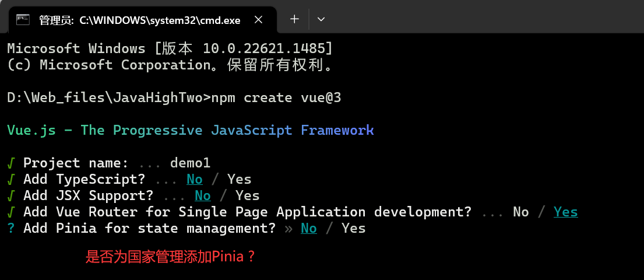Screen dimensions: 644x280
Task: Click the Yes option for Pinia prompt
Action: pyautogui.click(x=354, y=228)
